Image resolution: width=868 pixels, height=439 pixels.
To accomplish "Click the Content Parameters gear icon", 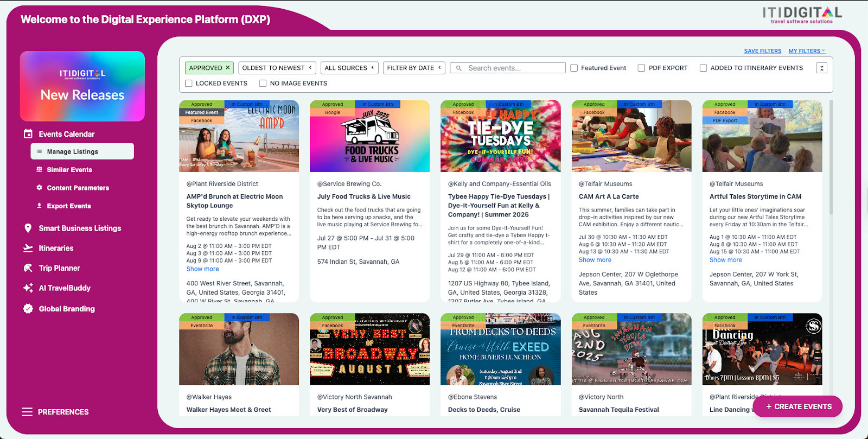I will click(39, 187).
